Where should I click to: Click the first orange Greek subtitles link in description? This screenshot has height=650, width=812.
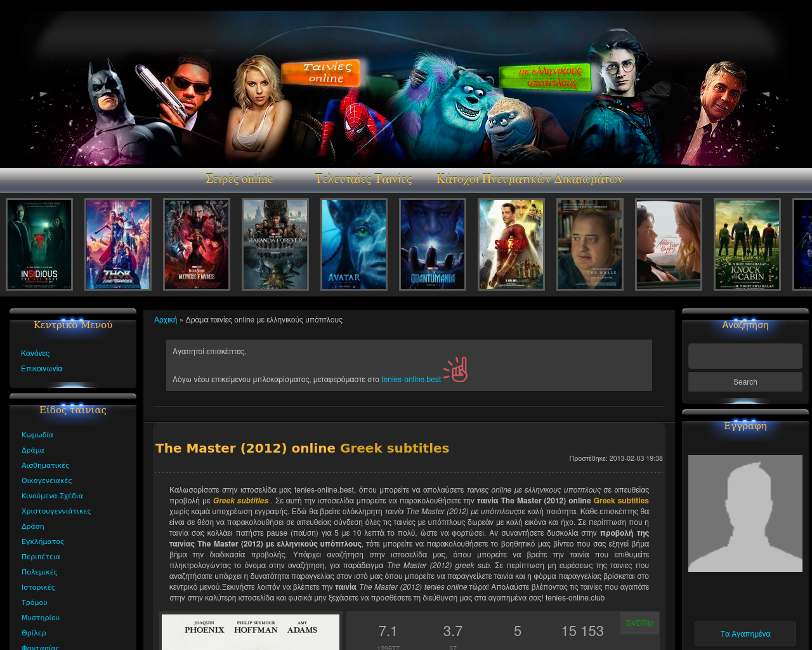pos(240,501)
